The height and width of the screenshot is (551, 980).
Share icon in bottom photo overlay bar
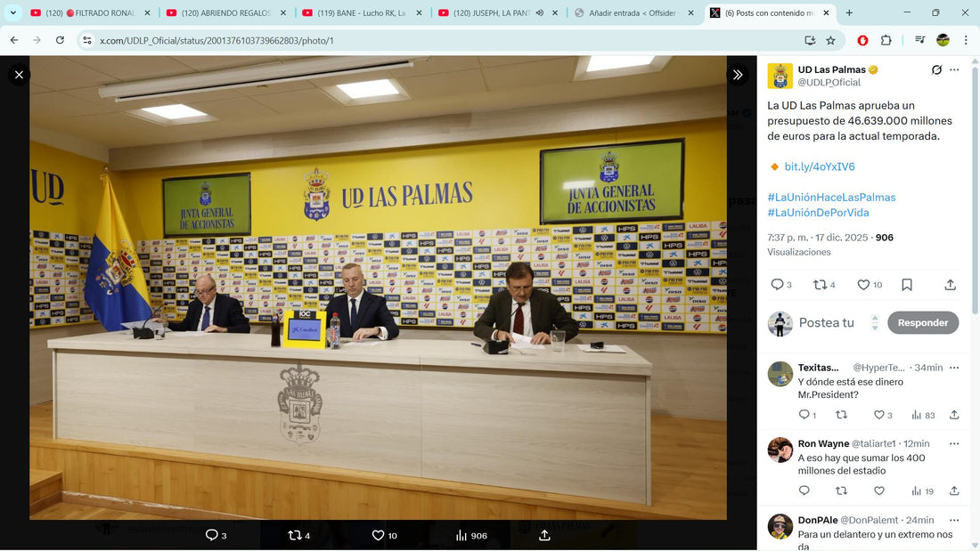pyautogui.click(x=544, y=535)
